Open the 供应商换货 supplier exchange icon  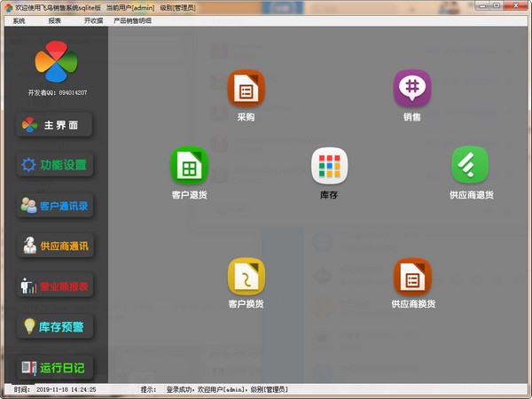(x=412, y=276)
